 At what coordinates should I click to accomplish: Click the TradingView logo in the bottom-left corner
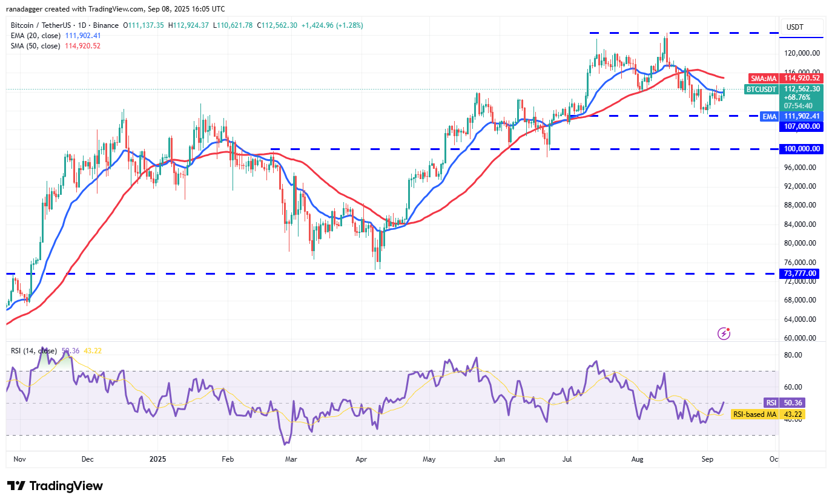pos(54,485)
